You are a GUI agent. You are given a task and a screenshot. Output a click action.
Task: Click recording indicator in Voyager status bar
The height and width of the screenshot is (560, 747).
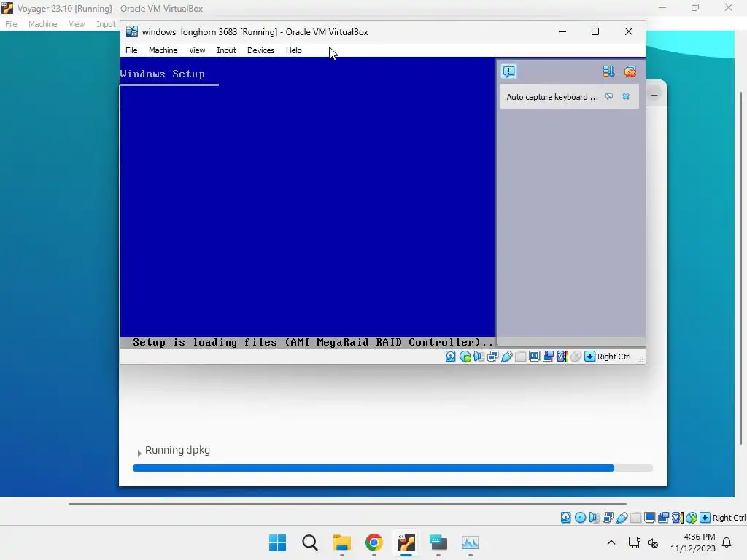click(663, 518)
